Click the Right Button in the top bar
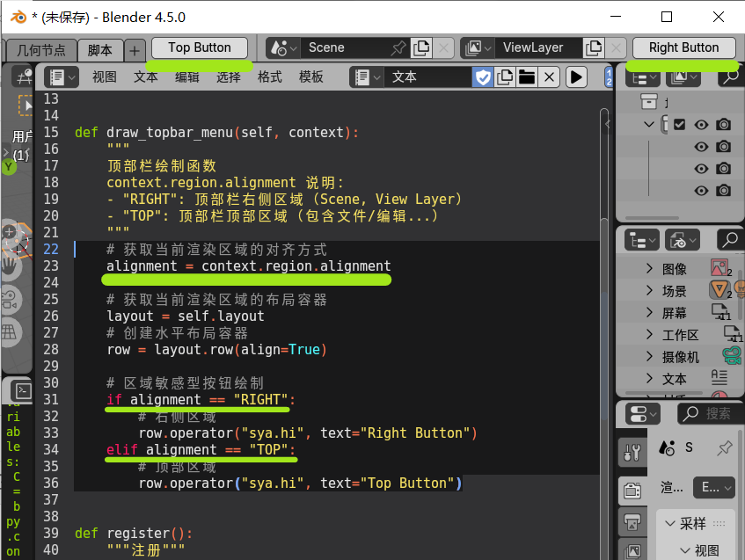Screen dimensions: 745x560 pos(683,47)
